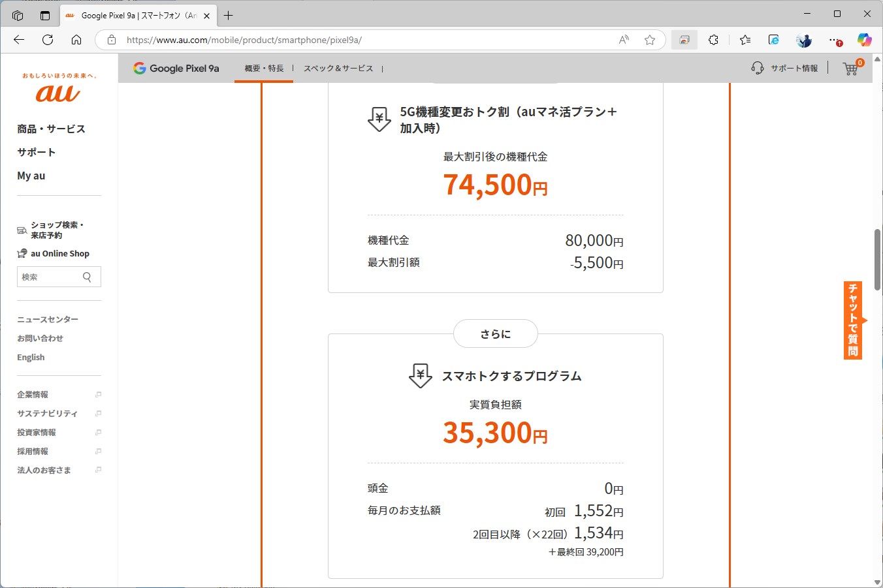The width and height of the screenshot is (883, 588).
Task: Launch the Copilot sidebar icon
Action: point(864,40)
